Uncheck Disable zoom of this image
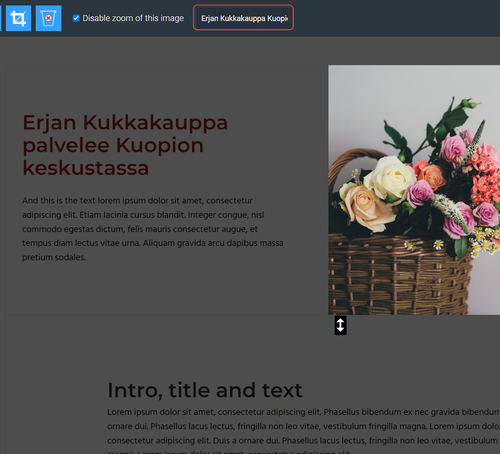 point(76,18)
